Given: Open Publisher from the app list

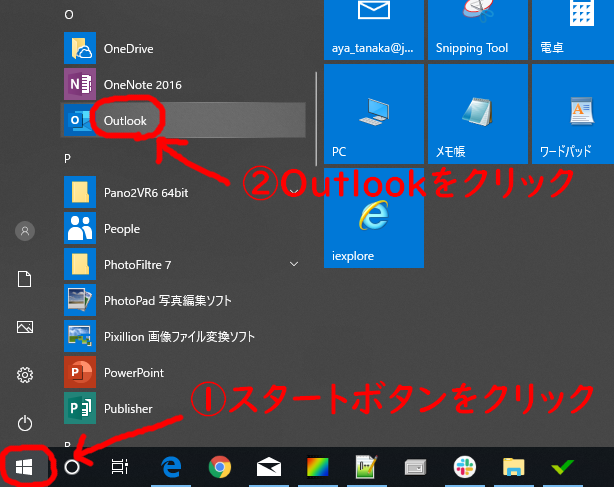Looking at the screenshot, I should click(x=184, y=409).
